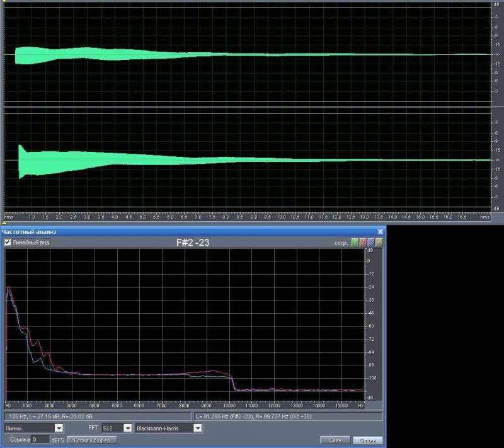Click 5000 on the frequency axis
This screenshot has height=448, width=504.
117,406
